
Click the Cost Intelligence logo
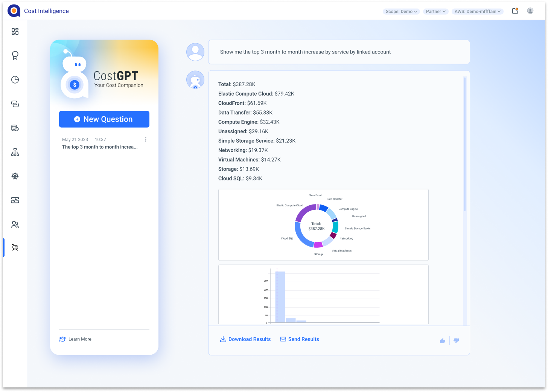click(x=14, y=11)
